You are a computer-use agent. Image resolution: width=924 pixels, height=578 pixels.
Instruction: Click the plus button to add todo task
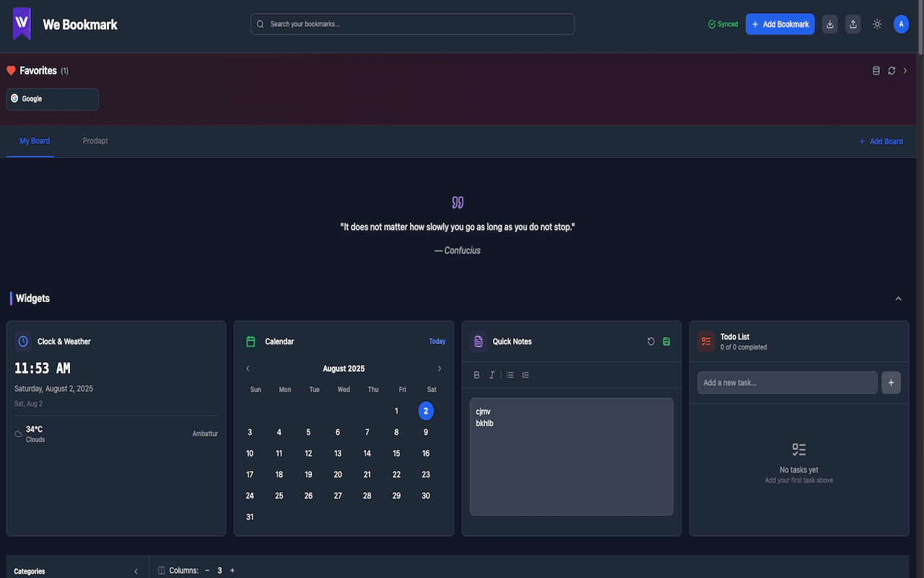point(891,383)
